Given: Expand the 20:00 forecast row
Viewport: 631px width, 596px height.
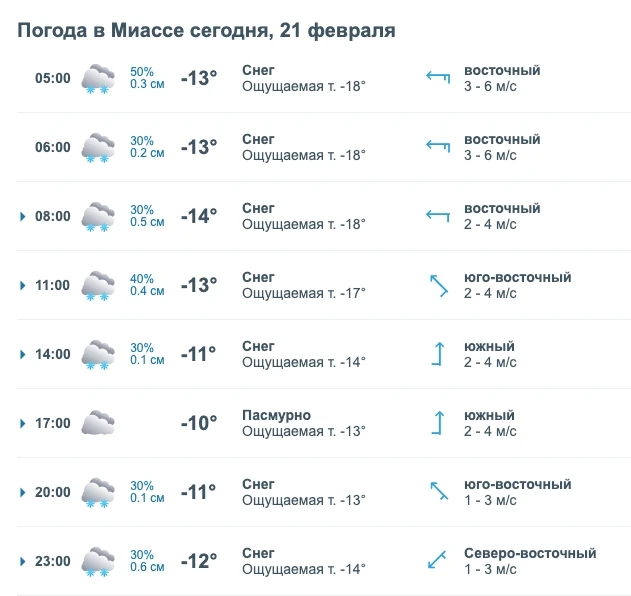Looking at the screenshot, I should pos(22,492).
